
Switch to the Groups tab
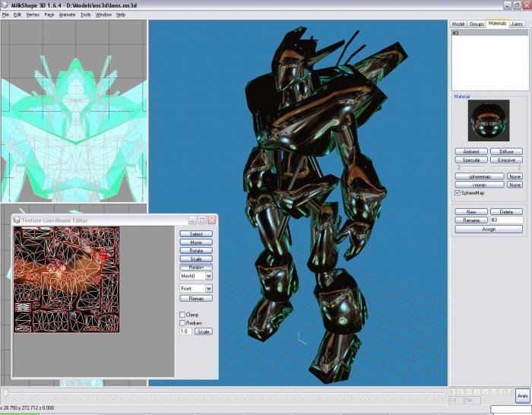(477, 24)
